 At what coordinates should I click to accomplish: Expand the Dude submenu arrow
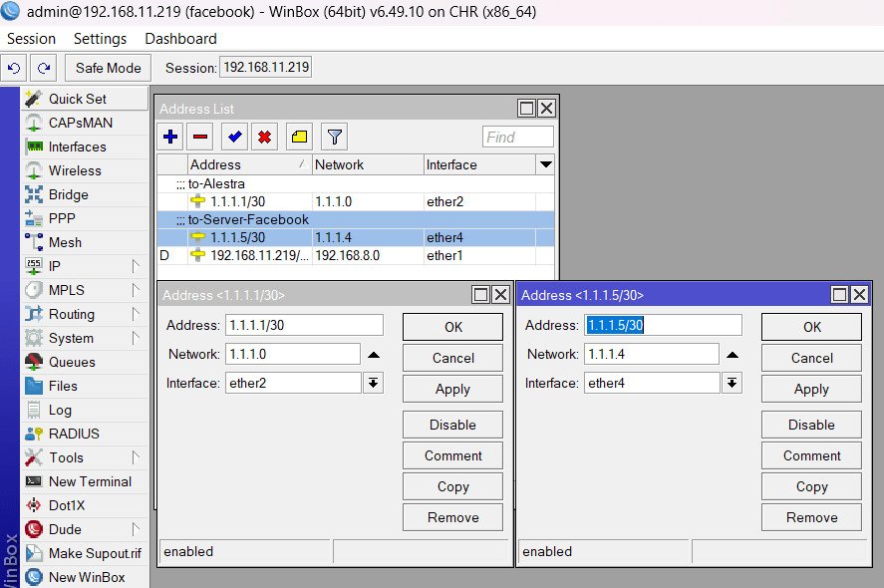tap(136, 529)
